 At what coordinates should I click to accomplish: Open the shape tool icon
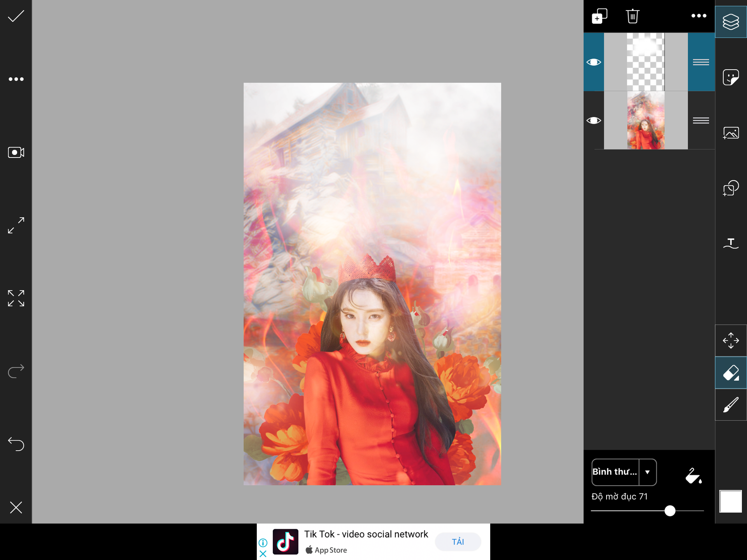tap(731, 188)
